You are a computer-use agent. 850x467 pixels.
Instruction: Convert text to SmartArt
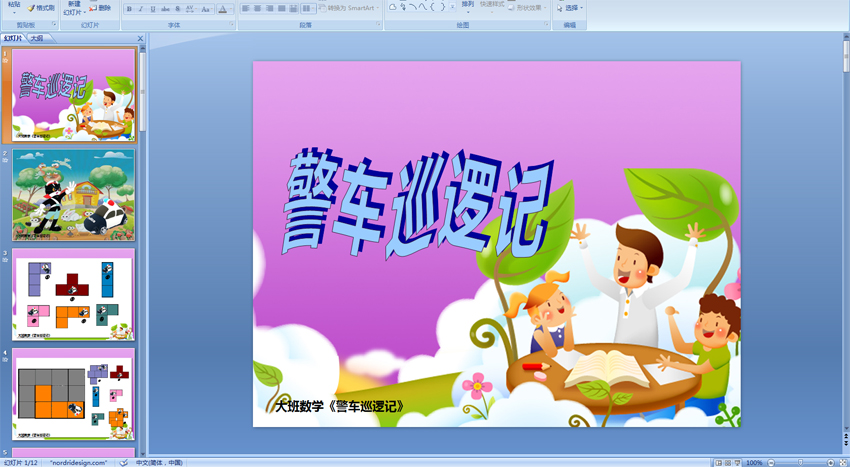[350, 8]
